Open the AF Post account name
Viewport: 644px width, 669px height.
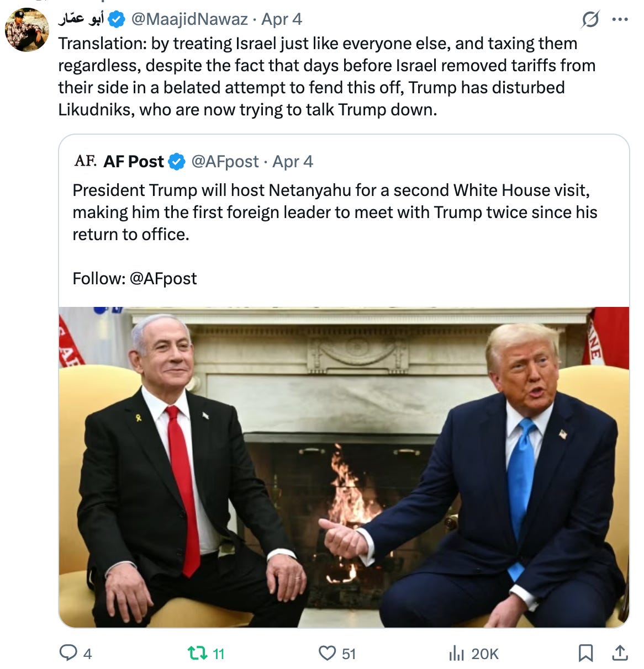[134, 161]
